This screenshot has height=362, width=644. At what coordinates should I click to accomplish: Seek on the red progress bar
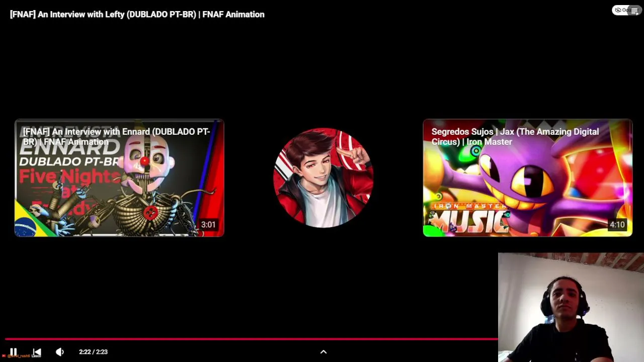pos(251,339)
